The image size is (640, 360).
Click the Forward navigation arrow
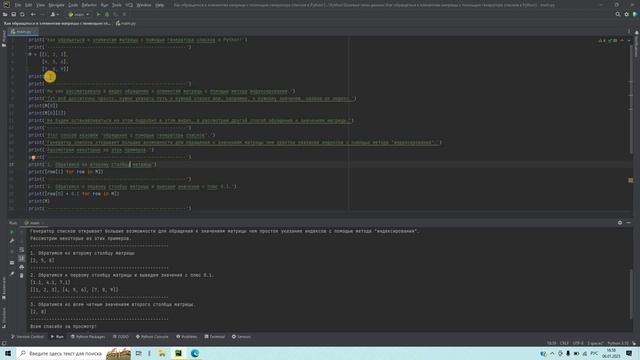point(42,14)
